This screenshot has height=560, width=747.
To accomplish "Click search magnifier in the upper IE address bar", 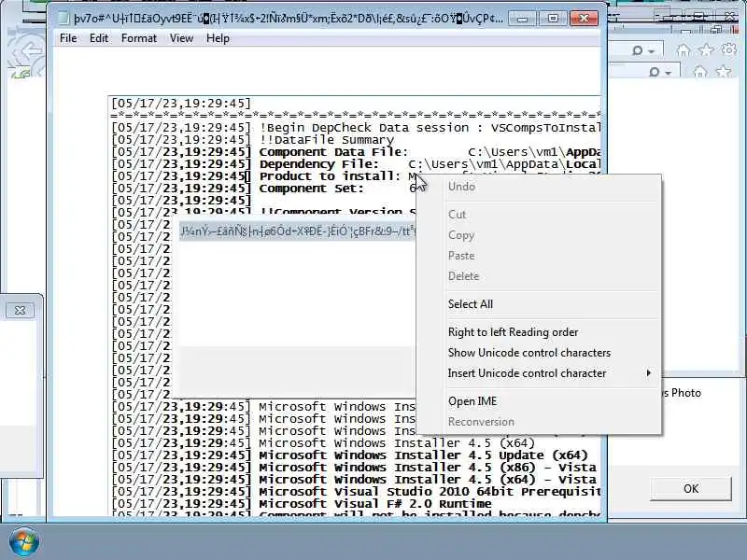I will [637, 50].
